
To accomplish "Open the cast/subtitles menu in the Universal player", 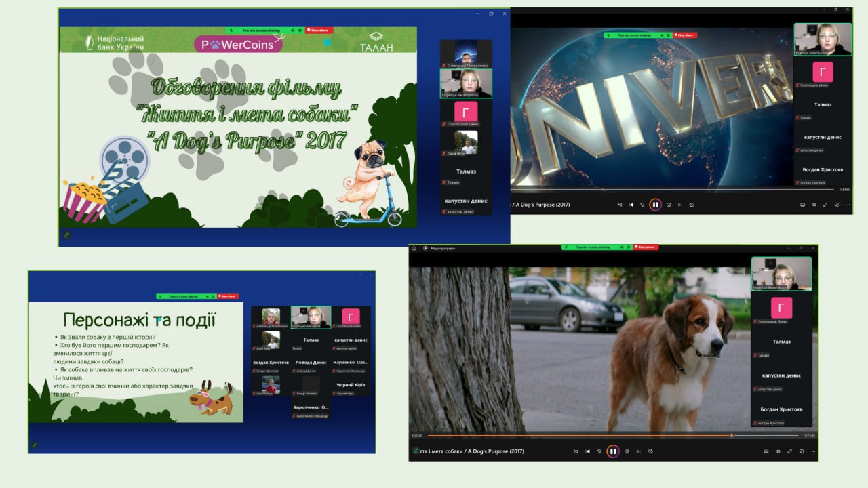I will coord(802,205).
